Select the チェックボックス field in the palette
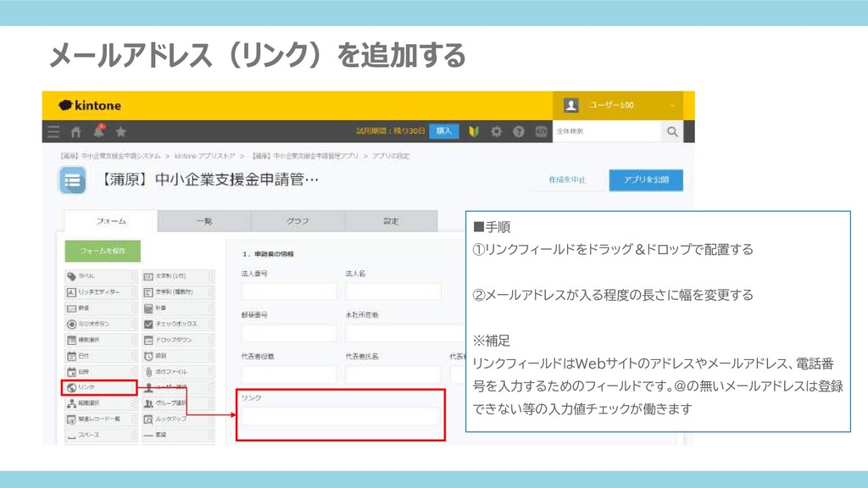The width and height of the screenshot is (868, 488). [x=178, y=324]
